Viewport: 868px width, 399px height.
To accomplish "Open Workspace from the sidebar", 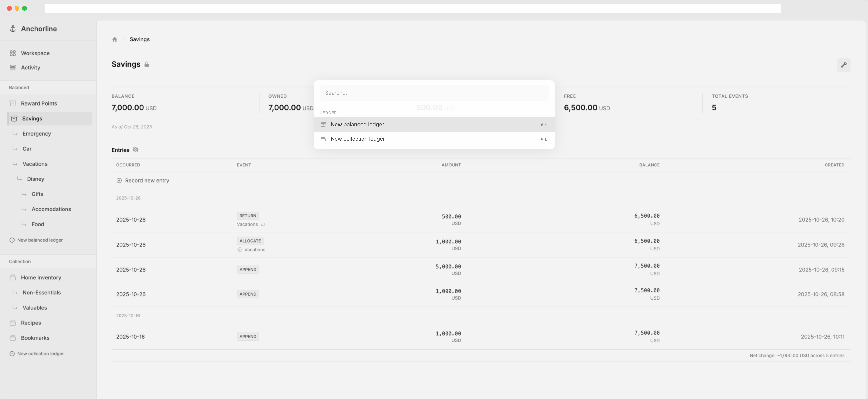I will (x=35, y=53).
